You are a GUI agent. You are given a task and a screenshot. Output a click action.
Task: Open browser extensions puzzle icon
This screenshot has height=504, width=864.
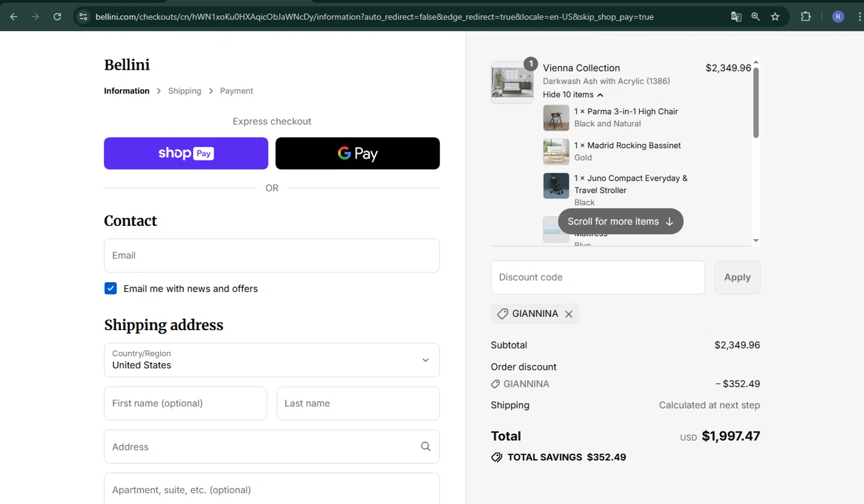[806, 17]
